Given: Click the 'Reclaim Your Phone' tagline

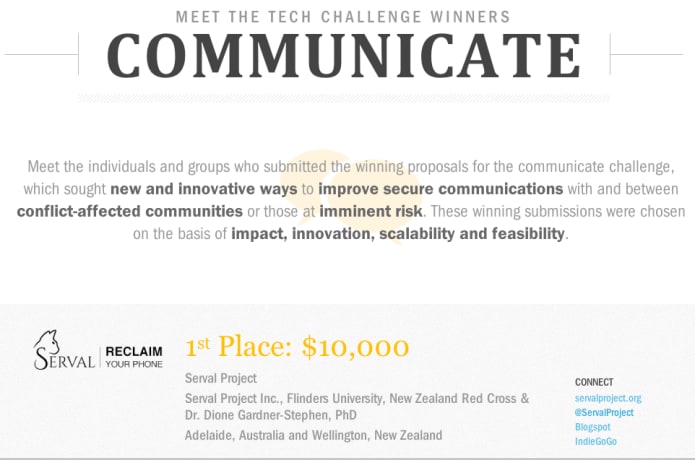Looking at the screenshot, I should 133,357.
